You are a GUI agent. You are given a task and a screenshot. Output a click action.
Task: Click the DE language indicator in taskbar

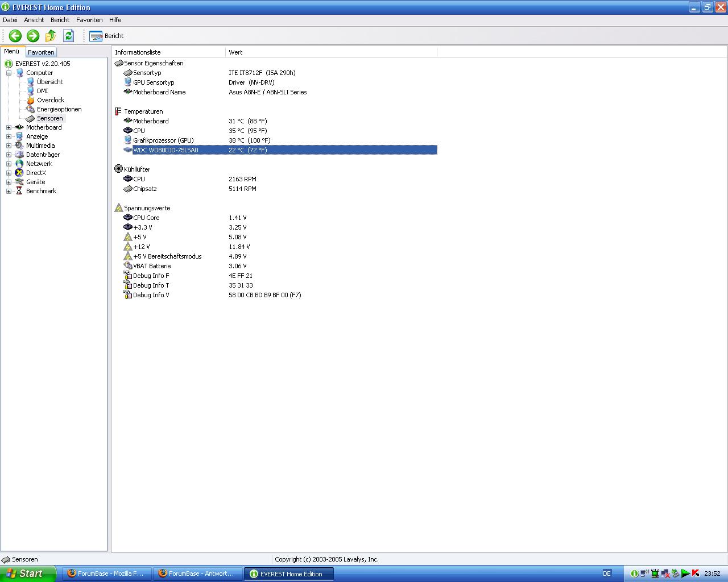click(x=607, y=573)
